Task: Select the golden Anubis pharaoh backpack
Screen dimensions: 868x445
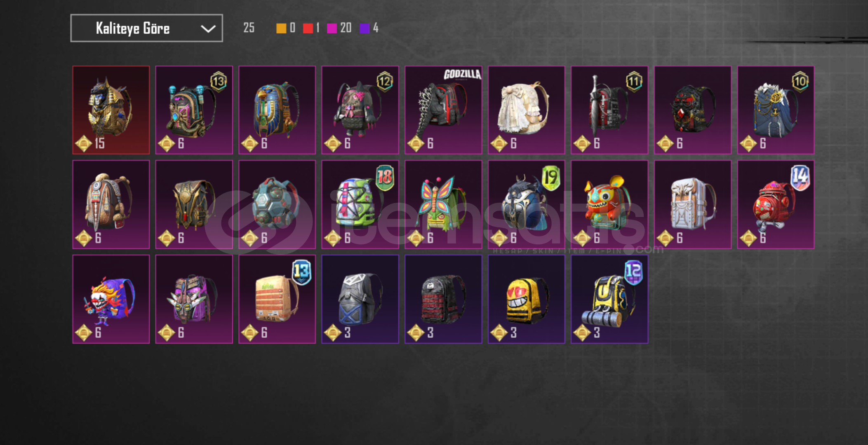Action: (x=111, y=110)
